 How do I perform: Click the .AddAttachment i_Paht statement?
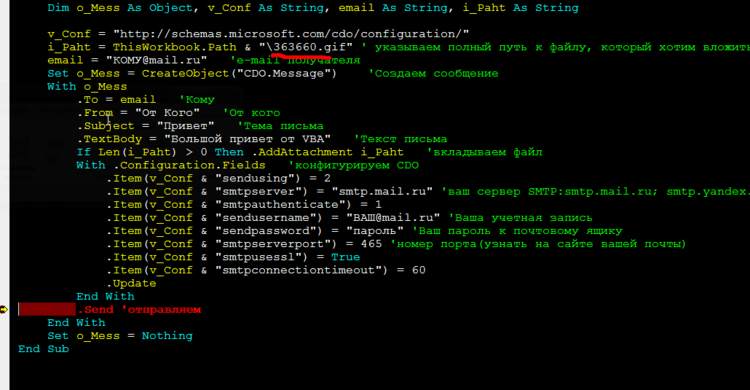click(x=328, y=152)
